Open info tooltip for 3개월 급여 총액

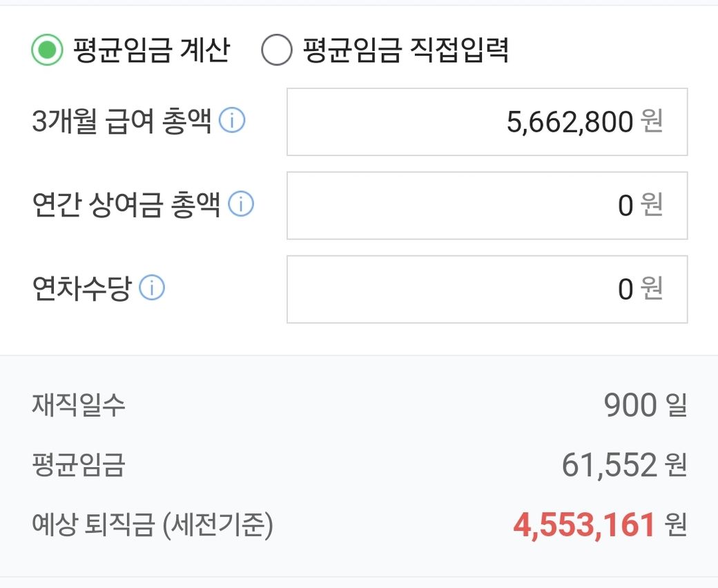click(232, 121)
